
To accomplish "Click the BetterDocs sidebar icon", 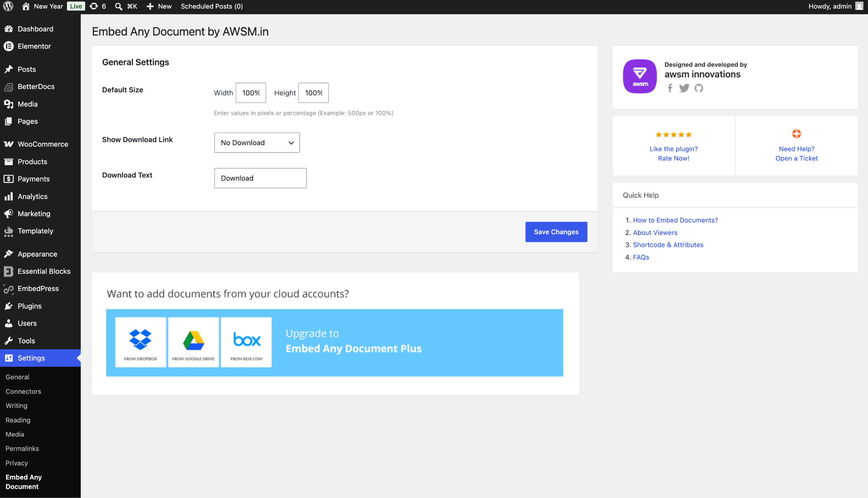I will tap(8, 86).
